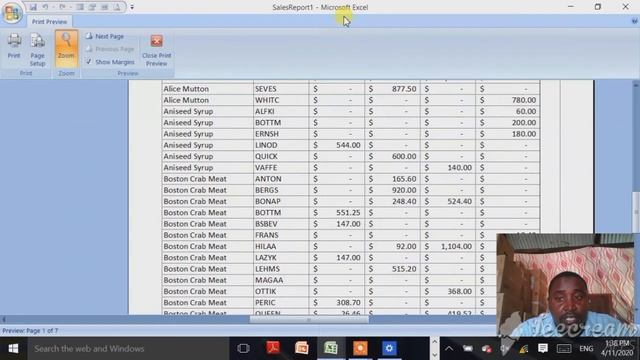Open Action Center notifications icon
Image resolution: width=640 pixels, height=360 pixels.
543,348
